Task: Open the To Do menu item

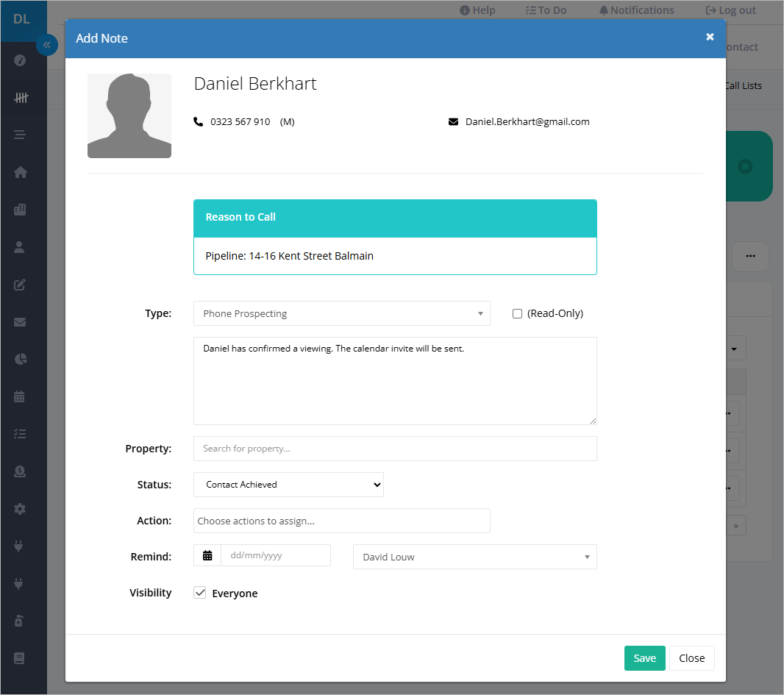Action: 546,10
